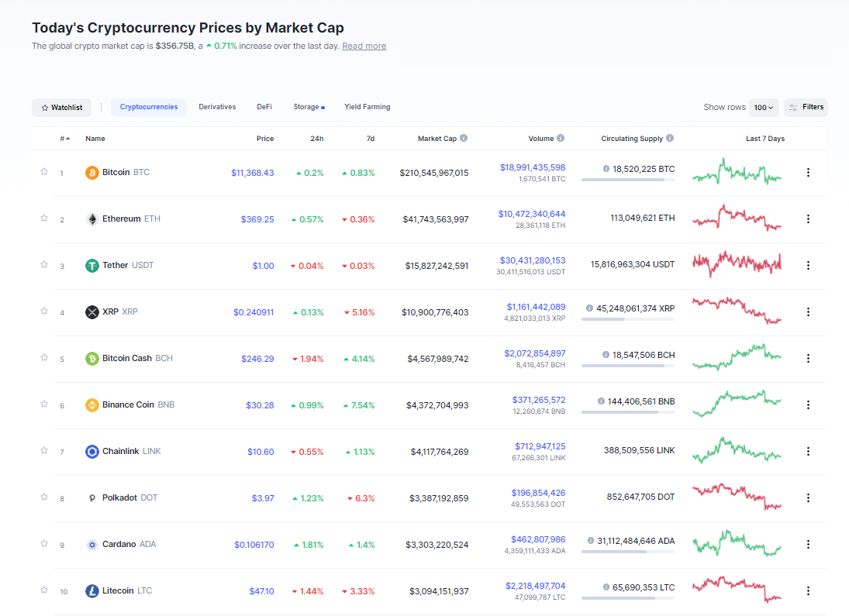Open the three-dot menu for XRP row
849x616 pixels.
coord(808,311)
